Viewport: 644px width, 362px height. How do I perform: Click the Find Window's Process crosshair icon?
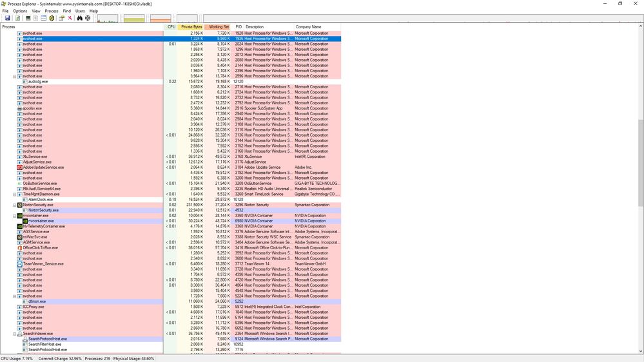pyautogui.click(x=88, y=18)
